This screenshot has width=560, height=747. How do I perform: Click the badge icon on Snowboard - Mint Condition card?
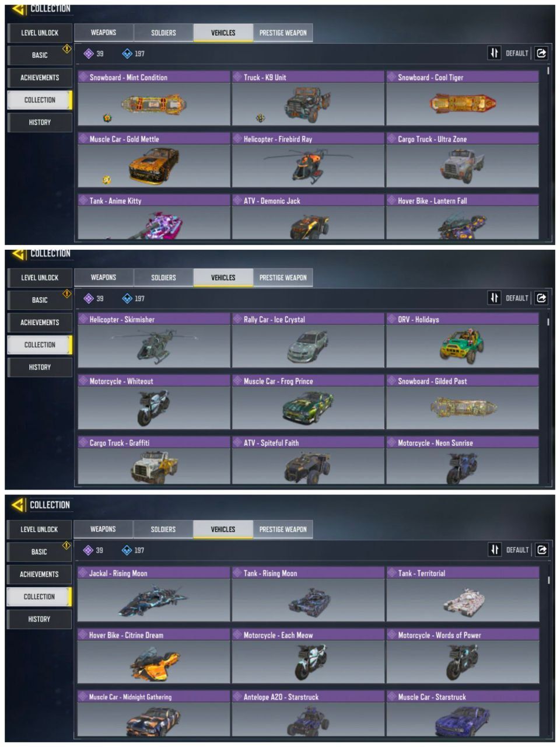(107, 118)
